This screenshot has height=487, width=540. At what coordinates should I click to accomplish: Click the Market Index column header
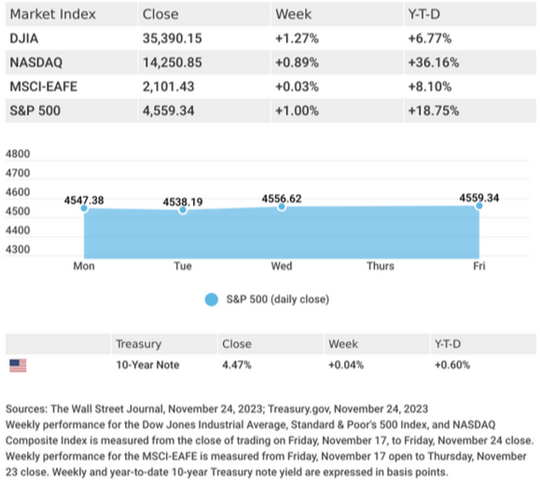53,14
